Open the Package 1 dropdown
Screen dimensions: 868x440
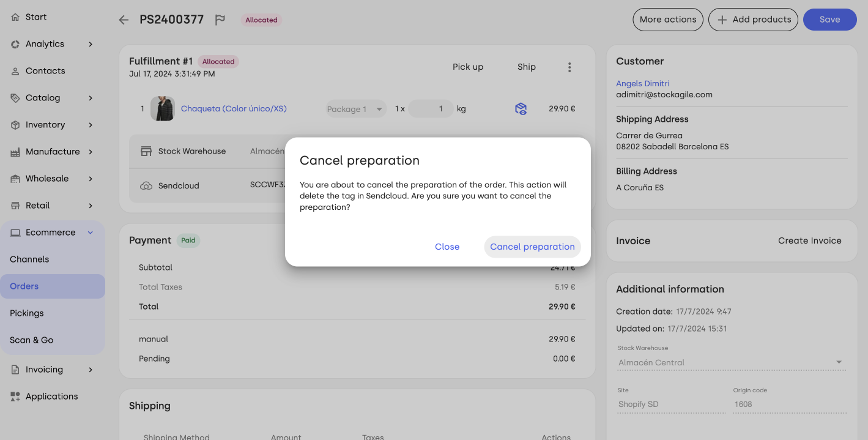click(355, 109)
